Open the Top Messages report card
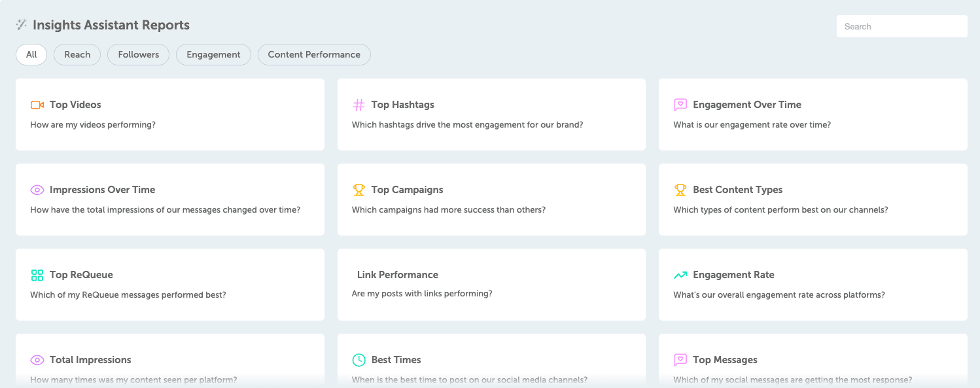The image size is (980, 388). pos(813,361)
